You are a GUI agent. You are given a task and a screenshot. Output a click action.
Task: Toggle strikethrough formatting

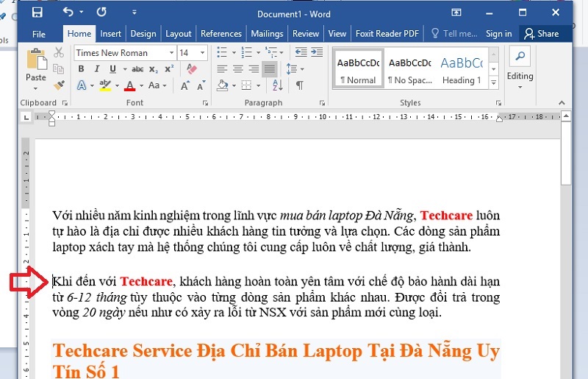tap(137, 69)
